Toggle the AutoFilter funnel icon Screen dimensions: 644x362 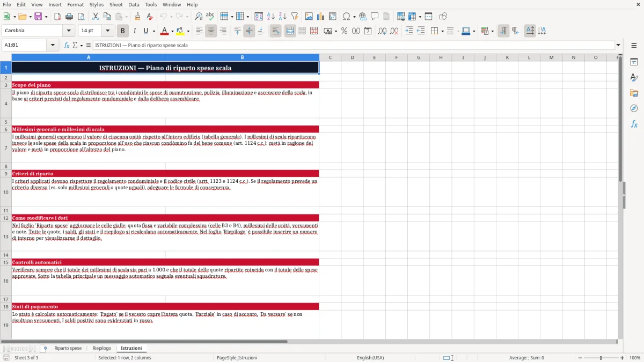coord(295,17)
